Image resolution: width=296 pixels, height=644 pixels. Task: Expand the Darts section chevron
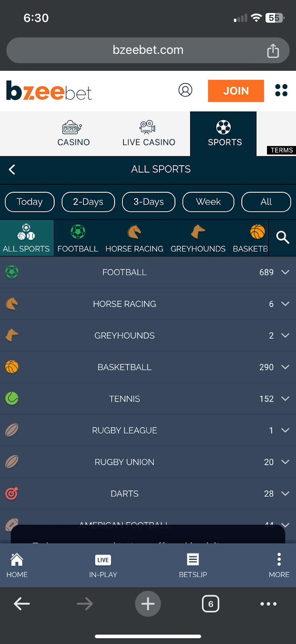(x=285, y=493)
